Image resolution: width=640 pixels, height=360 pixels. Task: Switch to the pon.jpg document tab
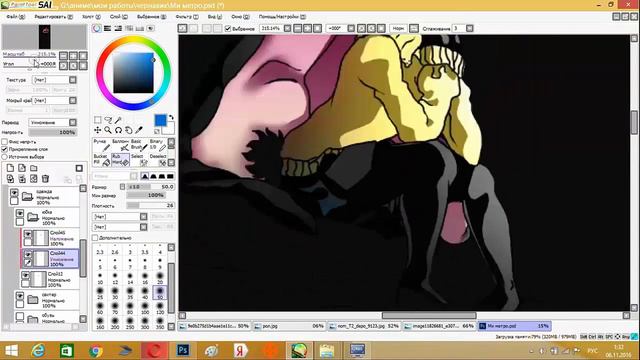coord(289,326)
